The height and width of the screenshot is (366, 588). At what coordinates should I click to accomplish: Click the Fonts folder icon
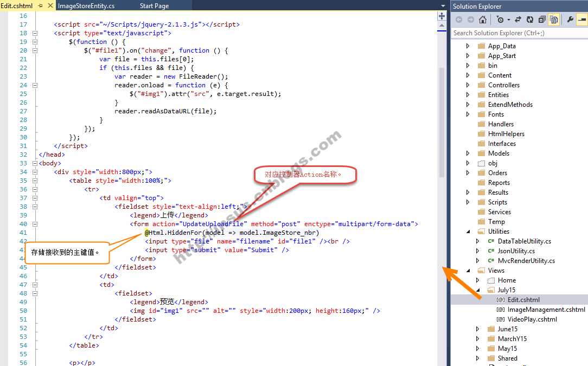(482, 114)
